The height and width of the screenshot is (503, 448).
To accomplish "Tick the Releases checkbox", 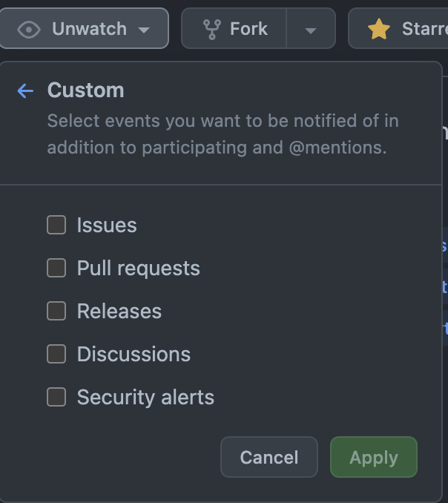I will tap(56, 311).
